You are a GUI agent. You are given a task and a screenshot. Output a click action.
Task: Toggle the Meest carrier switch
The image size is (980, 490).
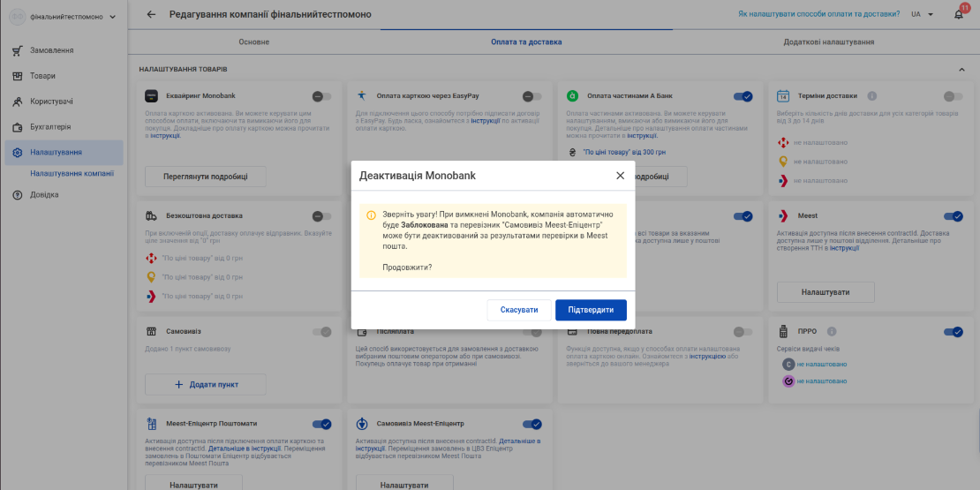[954, 216]
